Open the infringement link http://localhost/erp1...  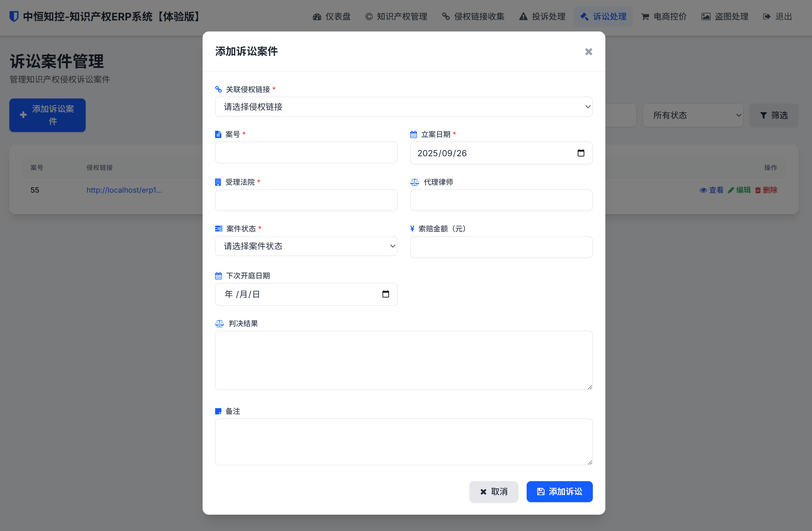(x=124, y=190)
